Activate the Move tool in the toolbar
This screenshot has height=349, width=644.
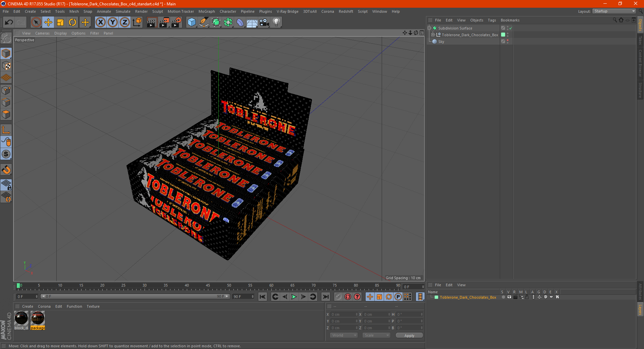[48, 22]
